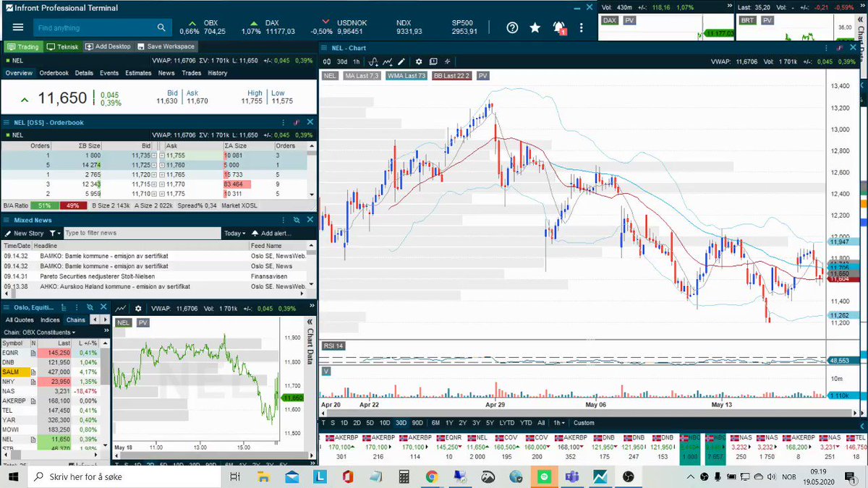Toggle the NEL series label on main chart
868x488 pixels.
click(330, 75)
